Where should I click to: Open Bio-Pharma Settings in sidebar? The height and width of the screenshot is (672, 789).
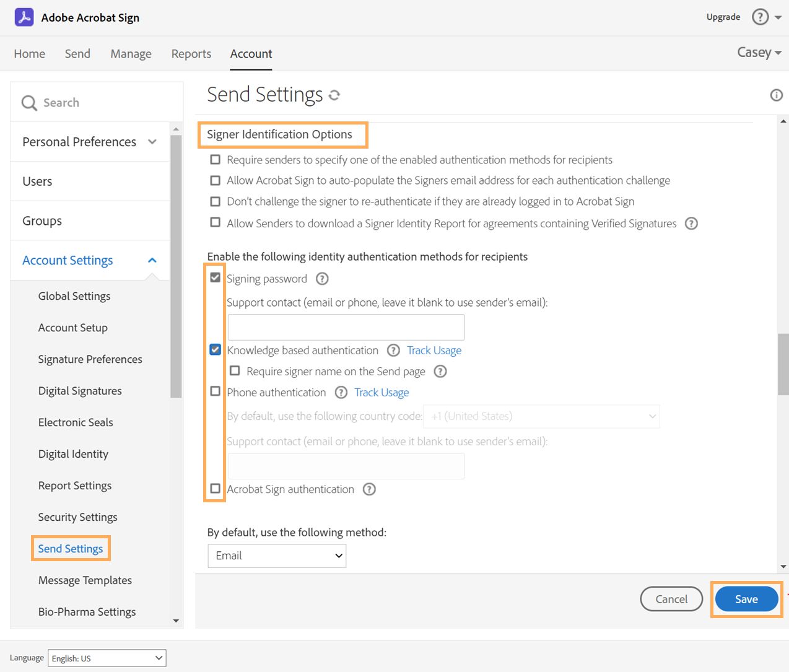(x=87, y=612)
